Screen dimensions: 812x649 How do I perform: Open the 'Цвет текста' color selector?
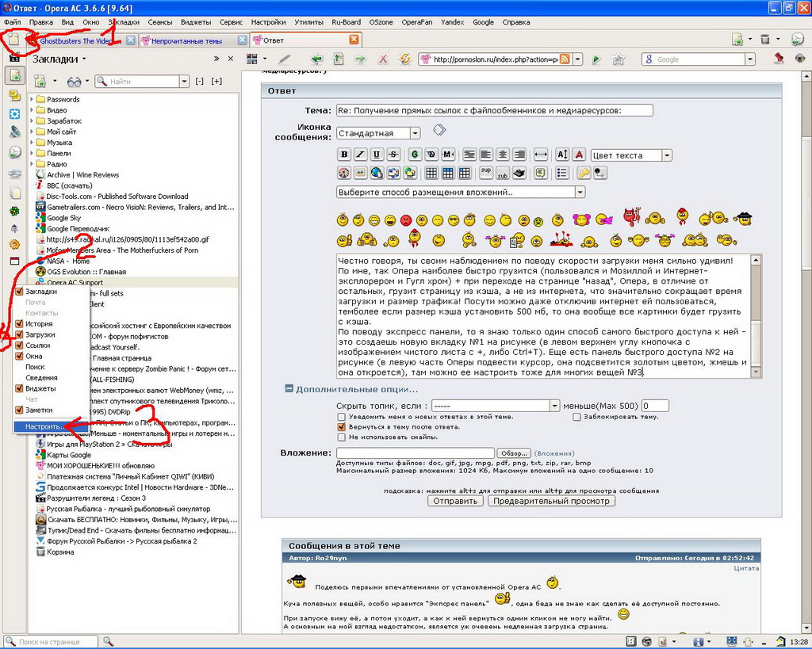coord(631,155)
